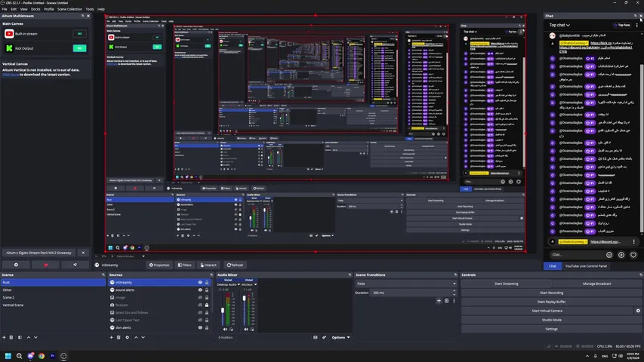Image resolution: width=644 pixels, height=362 pixels.
Task: Open the Fade transition dropdown
Action: [406, 284]
